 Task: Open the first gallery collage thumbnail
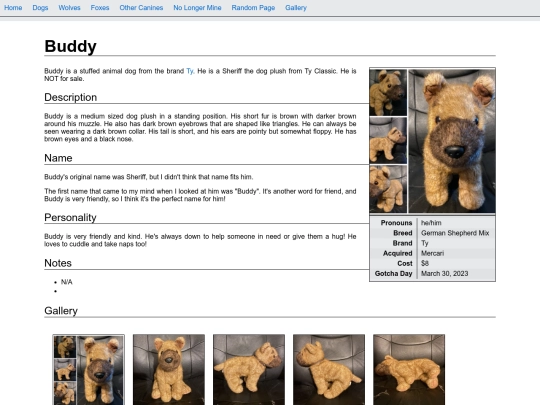click(x=89, y=370)
